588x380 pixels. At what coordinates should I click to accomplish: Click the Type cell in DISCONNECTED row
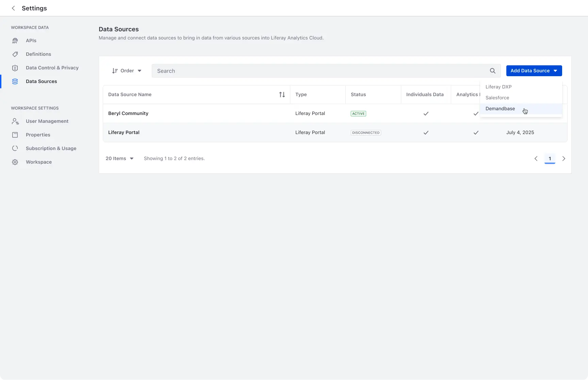tap(310, 132)
